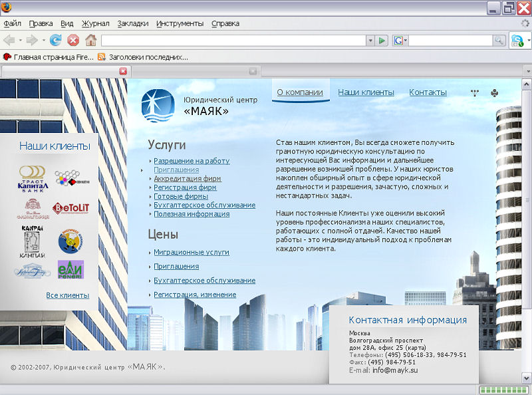
Task: Open Полезная информация link
Action: [x=192, y=213]
